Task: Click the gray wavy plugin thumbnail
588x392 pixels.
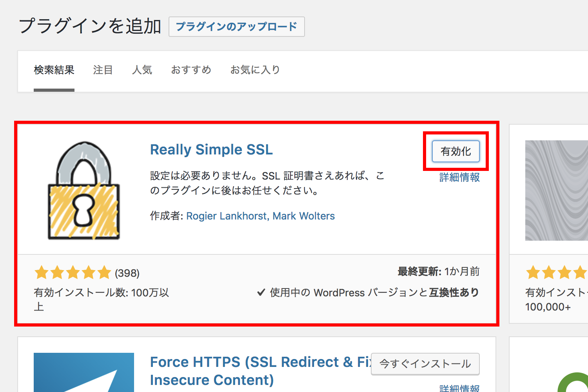Action: 557,191
